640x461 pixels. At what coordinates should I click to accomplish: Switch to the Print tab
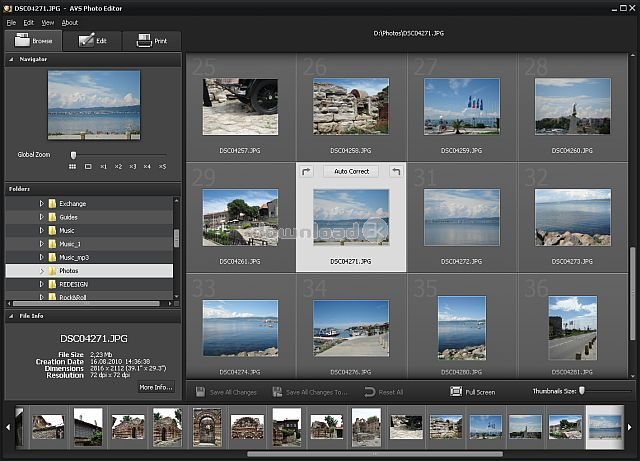pos(151,41)
